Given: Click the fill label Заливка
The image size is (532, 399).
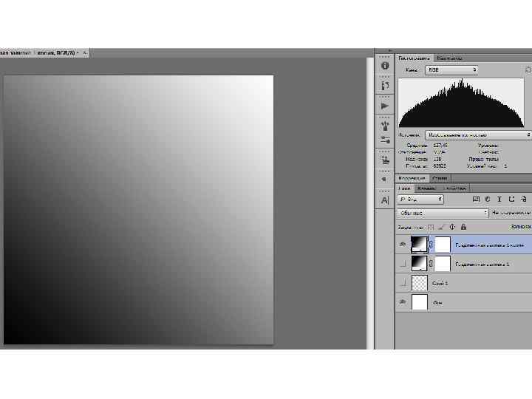Looking at the screenshot, I should click(x=521, y=226).
